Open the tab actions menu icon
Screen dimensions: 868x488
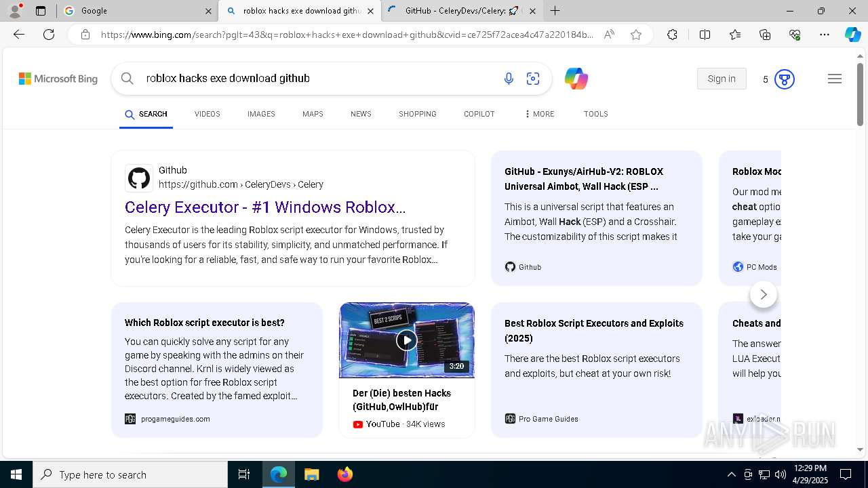41,11
